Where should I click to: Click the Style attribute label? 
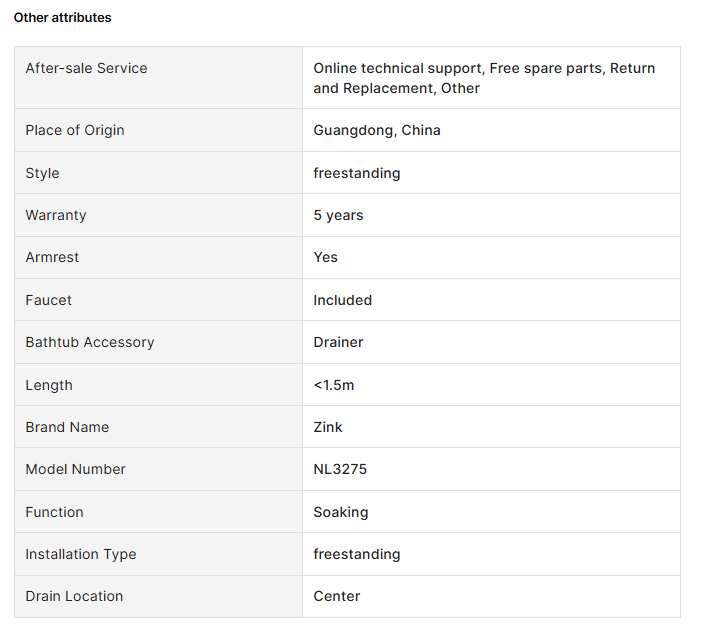click(x=42, y=173)
